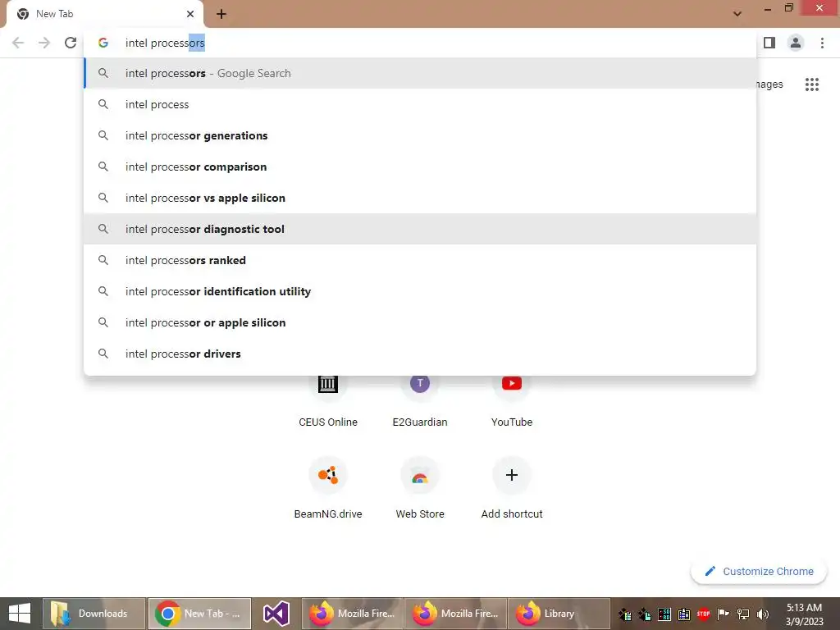Screen dimensions: 840x630
Task: Choose 'intel processors - Google Search' suggestion
Action: [x=420, y=73]
